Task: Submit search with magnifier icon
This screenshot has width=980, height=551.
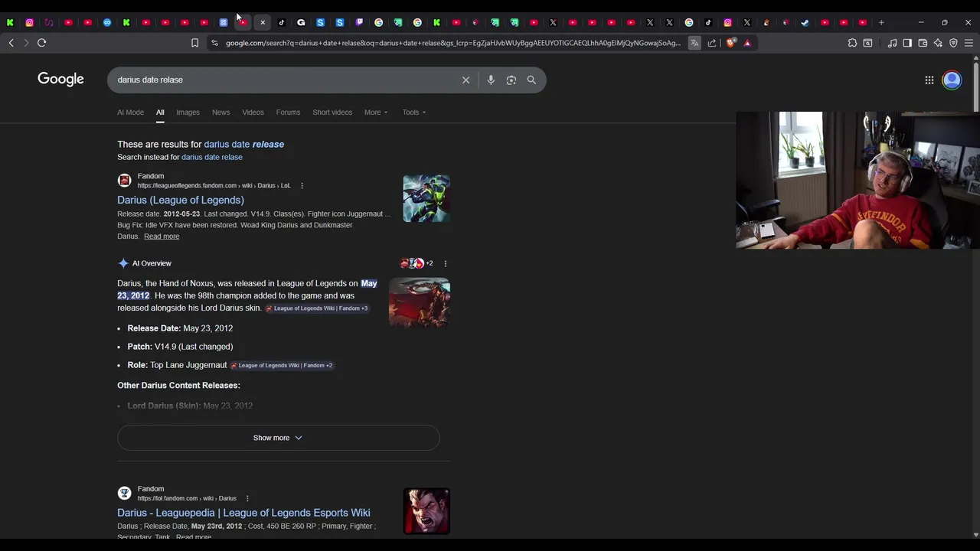Action: point(531,80)
